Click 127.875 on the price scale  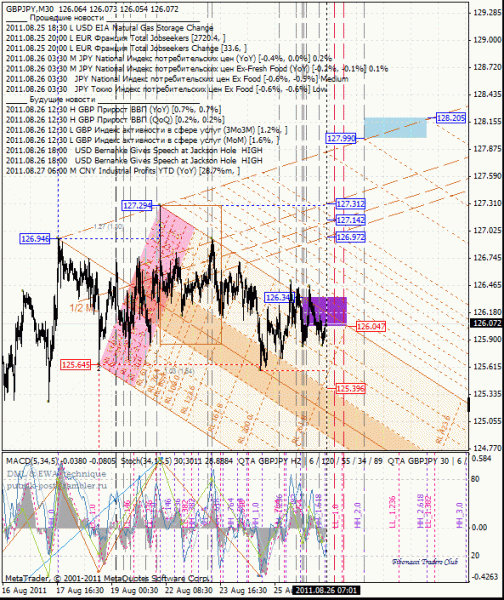coord(487,148)
